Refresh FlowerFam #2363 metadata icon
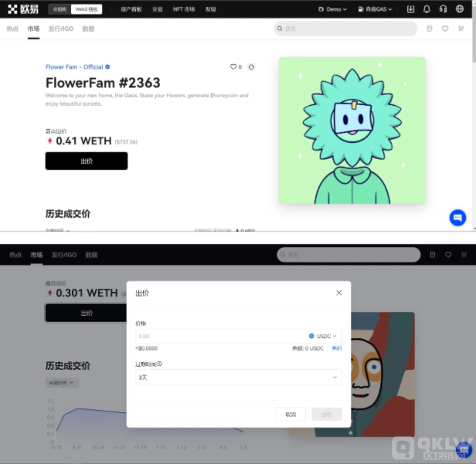 (251, 67)
